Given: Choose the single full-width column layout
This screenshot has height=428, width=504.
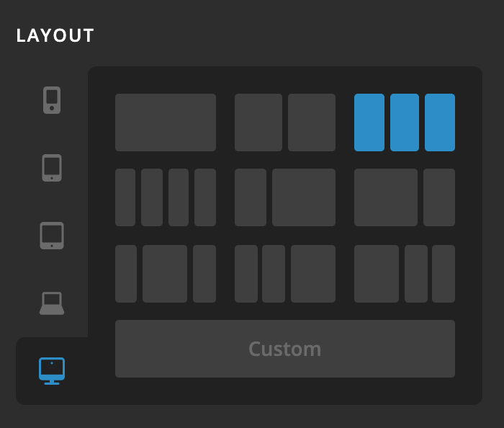Looking at the screenshot, I should pyautogui.click(x=166, y=122).
